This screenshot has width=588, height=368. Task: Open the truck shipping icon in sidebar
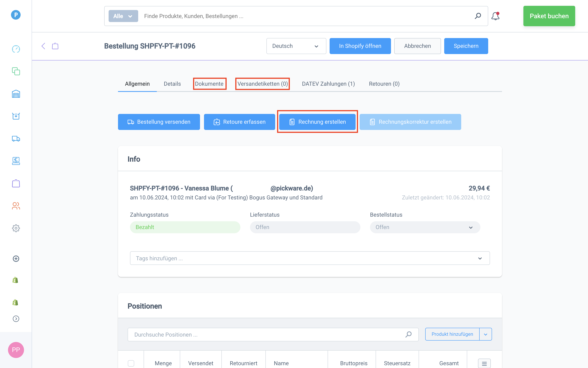click(16, 139)
